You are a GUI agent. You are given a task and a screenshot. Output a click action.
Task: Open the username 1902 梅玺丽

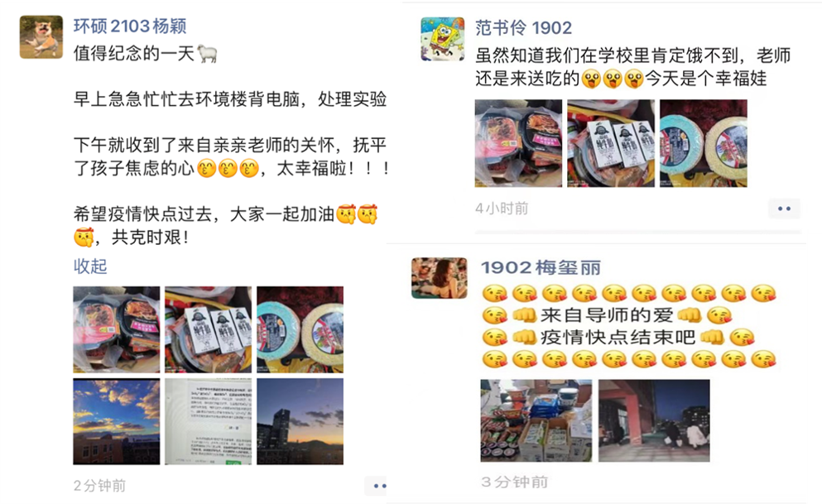[x=541, y=267]
